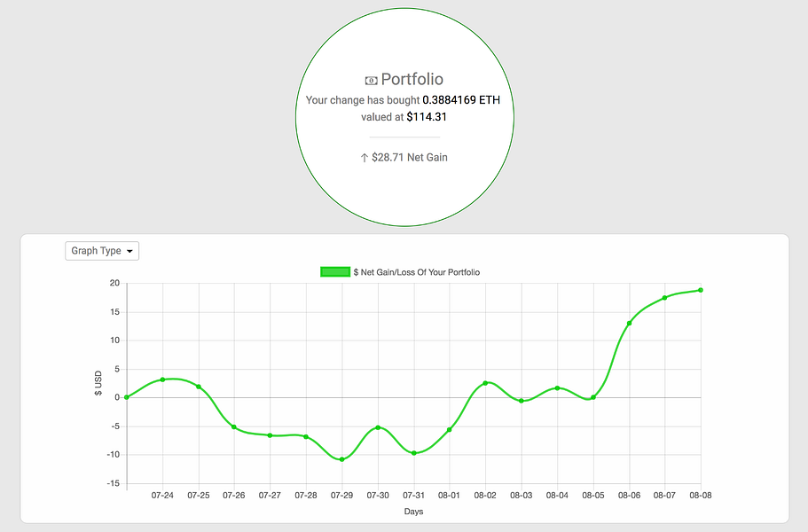Click the 07-29 x-axis label
This screenshot has height=532, width=808.
(341, 496)
